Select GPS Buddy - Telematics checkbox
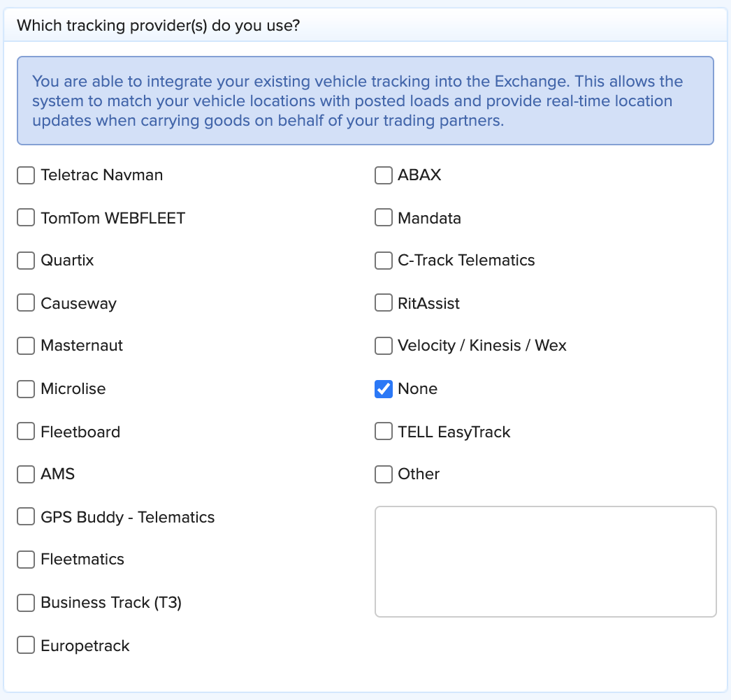This screenshot has width=731, height=700. click(x=26, y=517)
